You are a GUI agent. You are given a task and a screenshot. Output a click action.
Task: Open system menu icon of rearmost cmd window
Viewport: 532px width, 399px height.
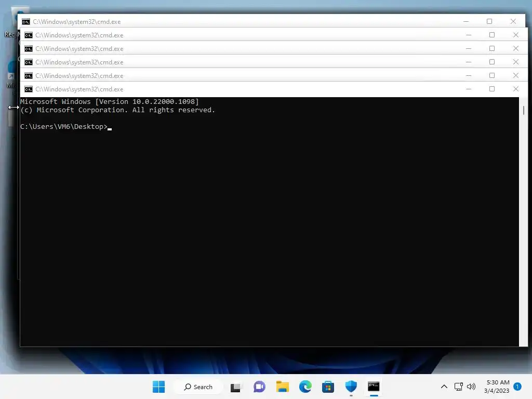(26, 22)
